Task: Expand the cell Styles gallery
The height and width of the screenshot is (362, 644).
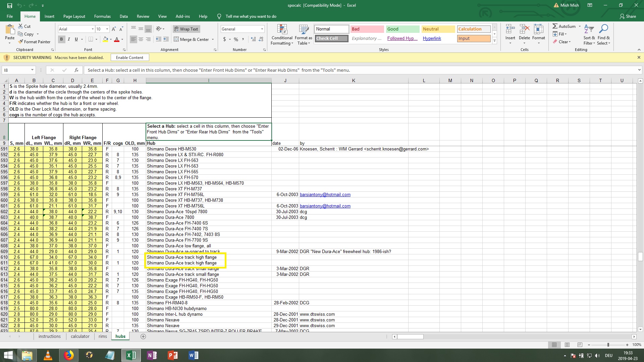Action: click(x=494, y=41)
